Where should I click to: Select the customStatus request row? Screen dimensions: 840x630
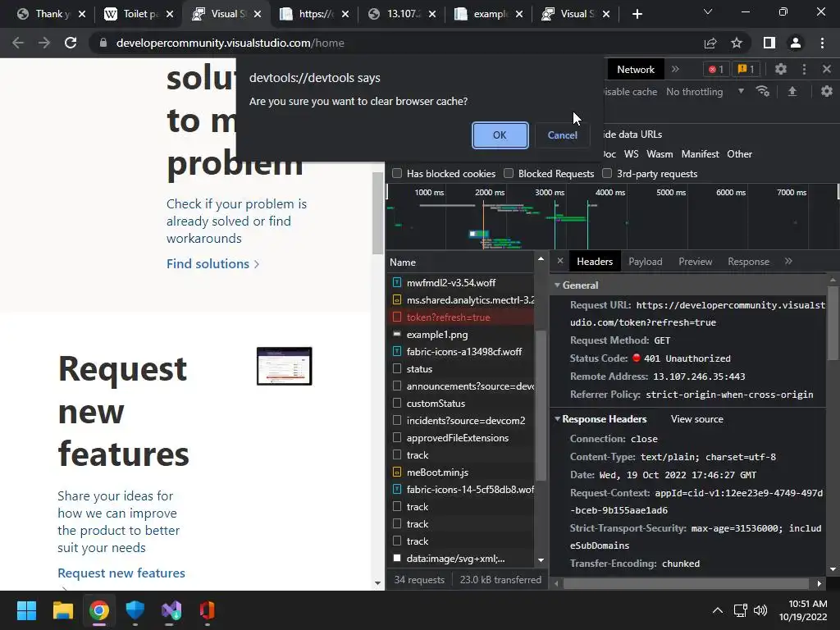(461, 403)
